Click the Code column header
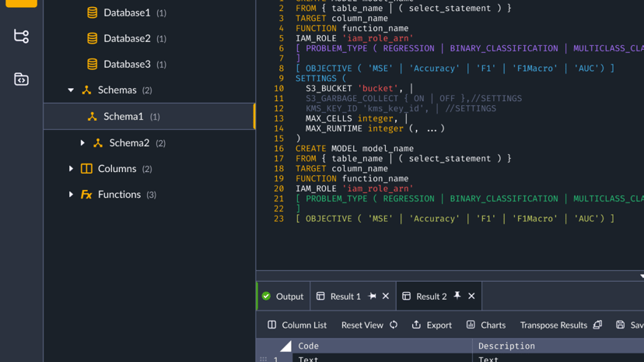The height and width of the screenshot is (362, 644). [x=382, y=346]
